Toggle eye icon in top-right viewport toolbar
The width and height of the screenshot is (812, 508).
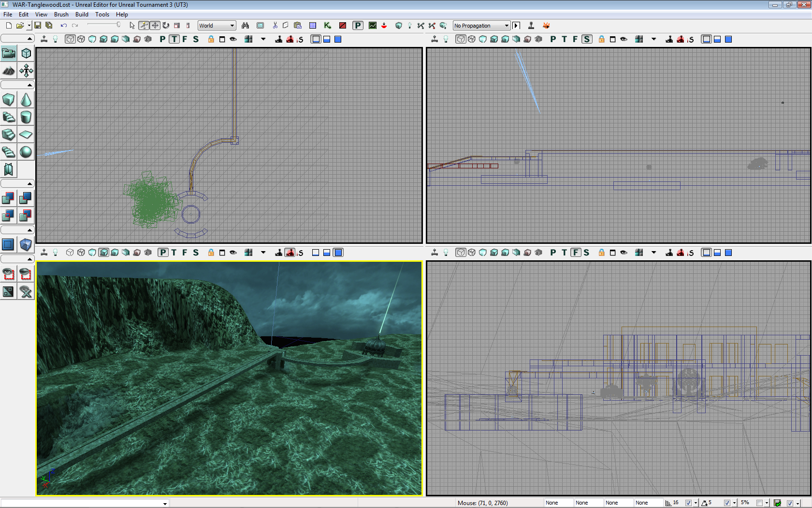[623, 39]
